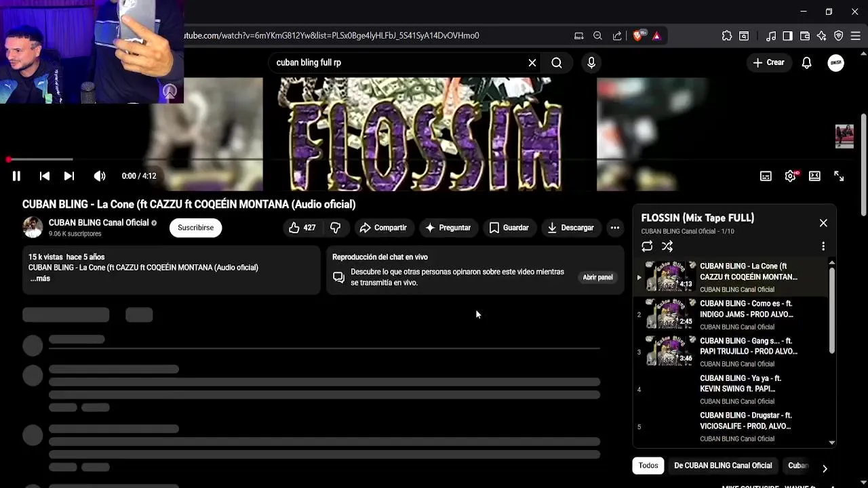Mute the video volume speaker icon

[x=100, y=176]
